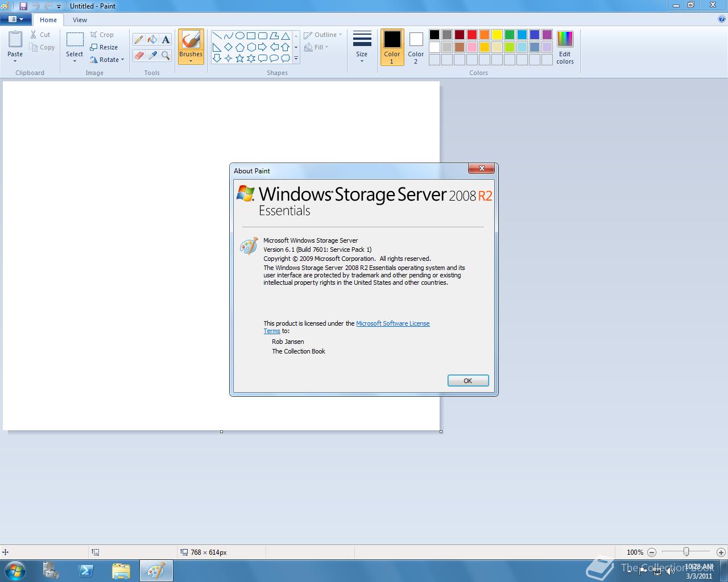Open Windows PowerShell from the taskbar
The width and height of the screenshot is (728, 582).
86,571
